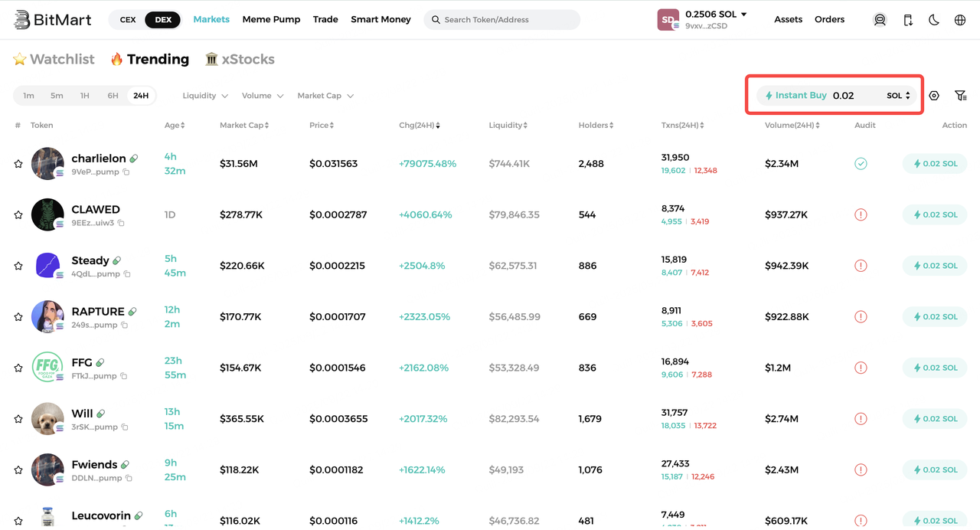This screenshot has width=980, height=530.
Task: Expand the Volume filter dropdown
Action: [263, 96]
